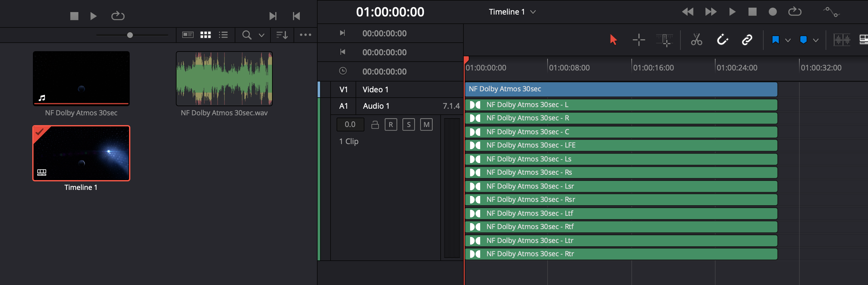Toggle linked selection chain icon
The image size is (868, 285).
tap(747, 40)
